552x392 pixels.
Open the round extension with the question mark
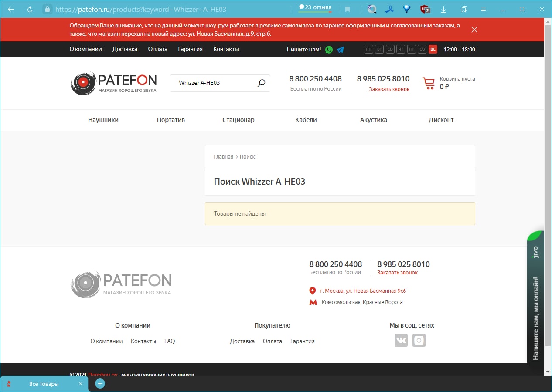pos(372,9)
